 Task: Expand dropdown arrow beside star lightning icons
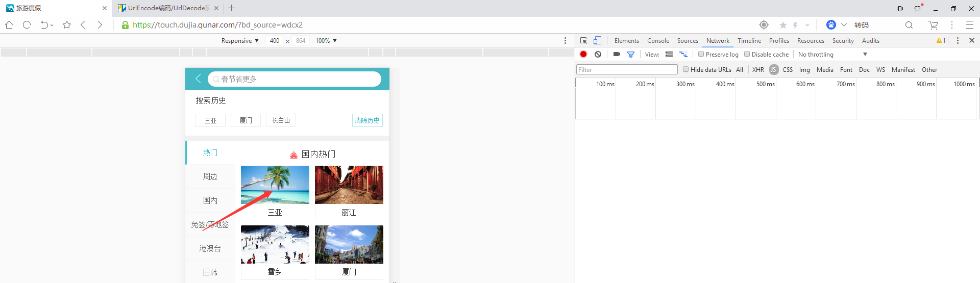(807, 25)
